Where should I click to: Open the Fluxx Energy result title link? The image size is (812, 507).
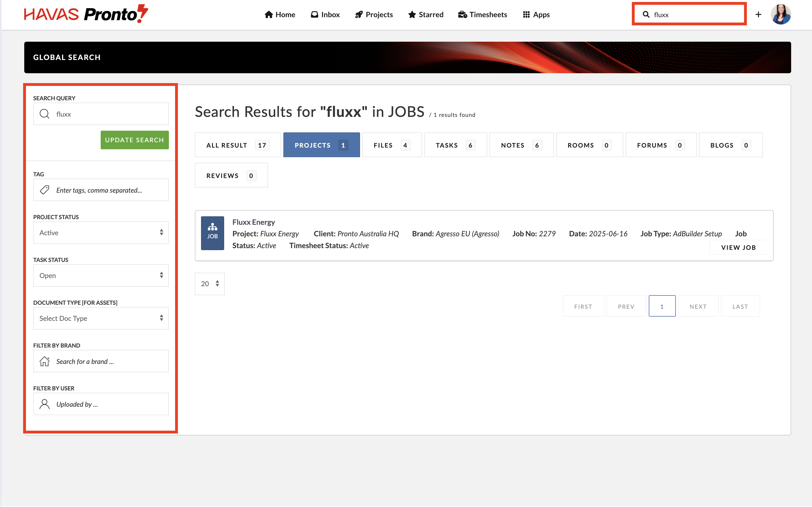253,222
